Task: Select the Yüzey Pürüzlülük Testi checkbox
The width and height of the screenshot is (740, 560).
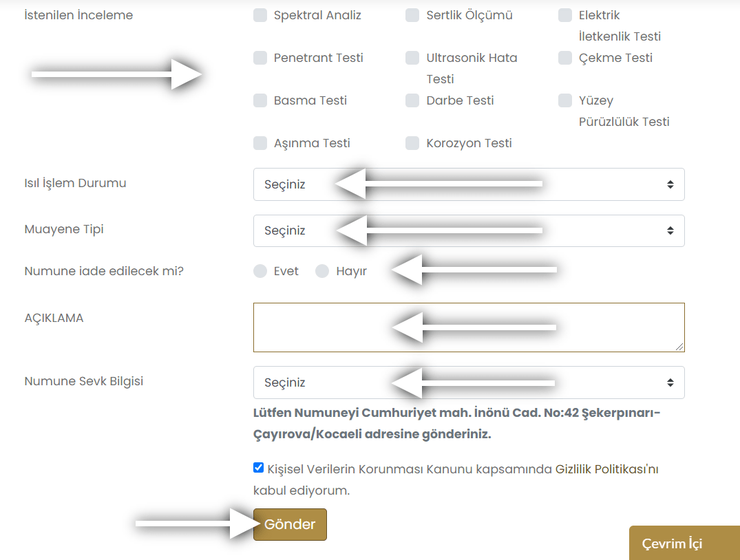Action: tap(565, 100)
